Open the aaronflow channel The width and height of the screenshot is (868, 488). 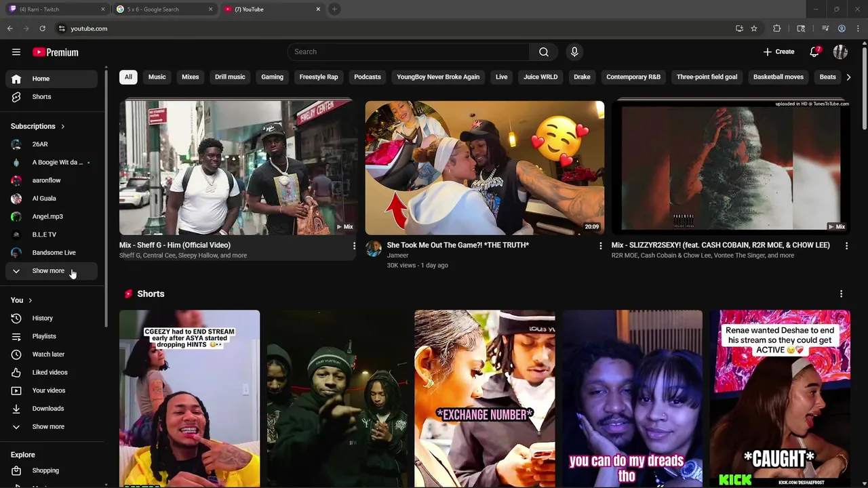point(52,180)
